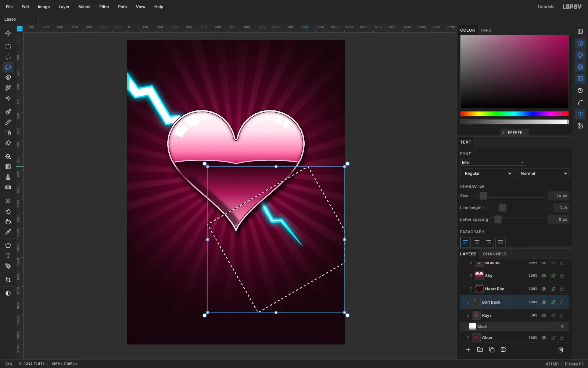The height and width of the screenshot is (368, 588).
Task: Toggle effects on Heart Rim layer
Action: pos(553,289)
